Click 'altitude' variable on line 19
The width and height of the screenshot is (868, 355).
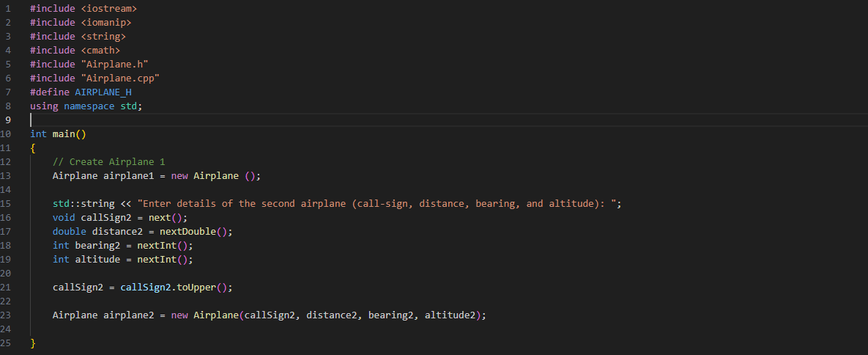point(97,259)
